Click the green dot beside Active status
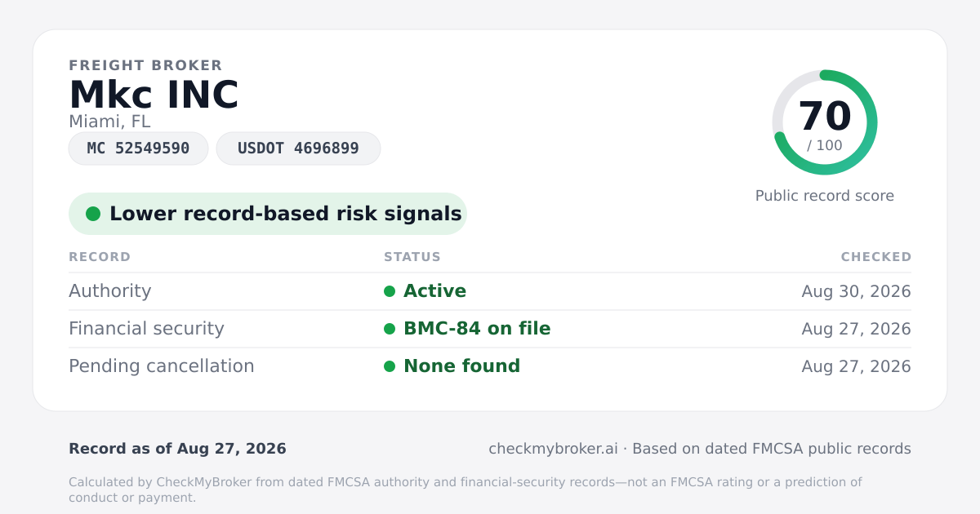This screenshot has width=980, height=514. (390, 291)
